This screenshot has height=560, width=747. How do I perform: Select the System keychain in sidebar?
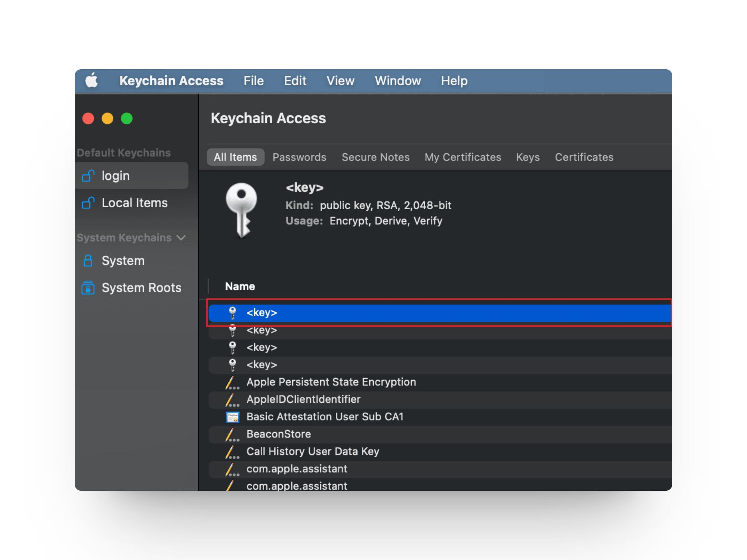click(x=123, y=261)
